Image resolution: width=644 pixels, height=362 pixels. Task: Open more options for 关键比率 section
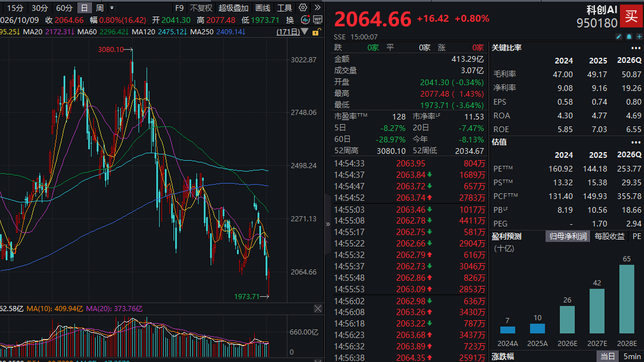point(636,48)
